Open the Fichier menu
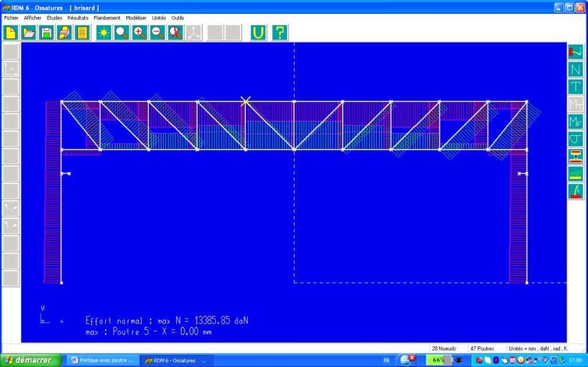This screenshot has height=367, width=588. pyautogui.click(x=11, y=18)
